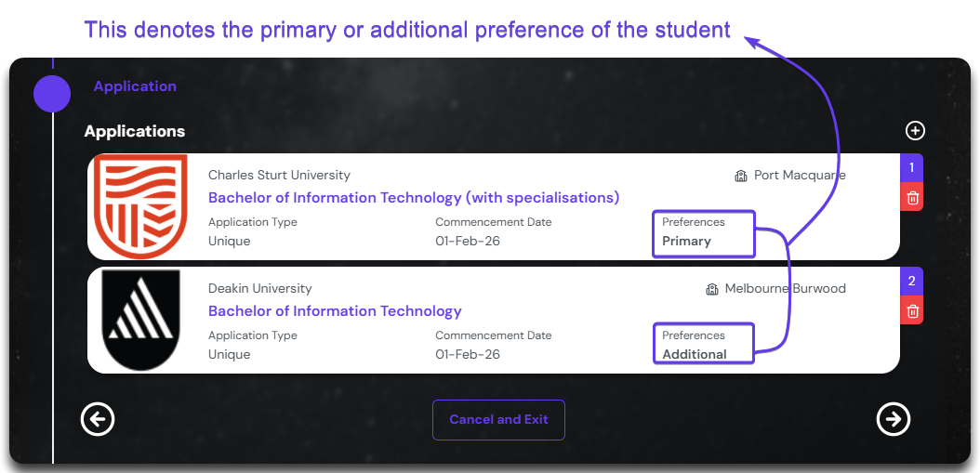Viewport: 980px width, 473px height.
Task: Select the Application step label
Action: click(x=135, y=86)
